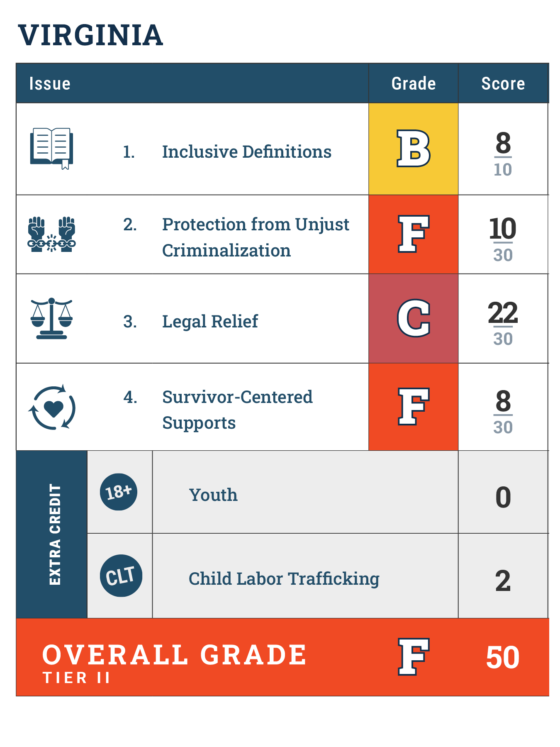Click the VIRGINIA title heading
The image size is (560, 747).
pyautogui.click(x=91, y=35)
